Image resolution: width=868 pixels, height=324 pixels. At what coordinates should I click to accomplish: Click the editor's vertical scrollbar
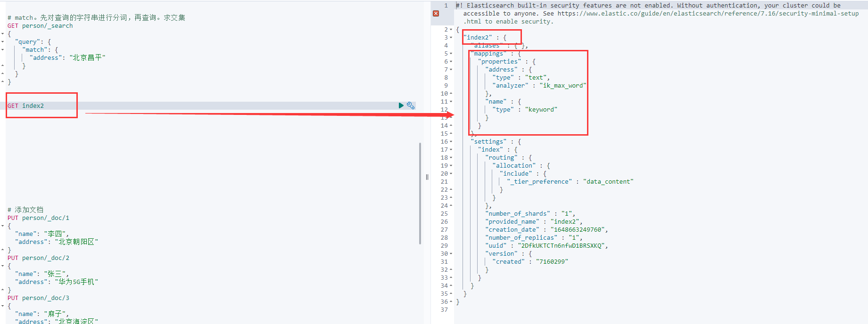(420, 194)
